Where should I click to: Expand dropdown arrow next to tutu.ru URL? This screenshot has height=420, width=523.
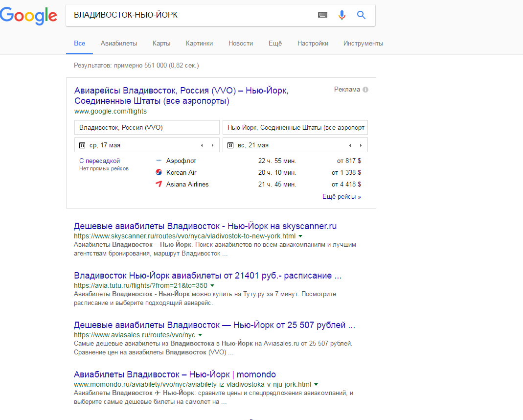pos(212,285)
